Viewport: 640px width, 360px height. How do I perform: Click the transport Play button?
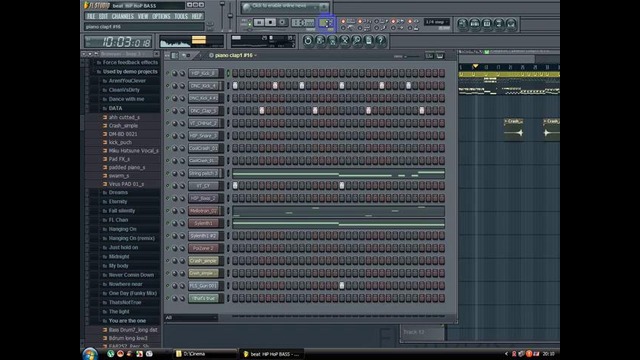coord(259,22)
